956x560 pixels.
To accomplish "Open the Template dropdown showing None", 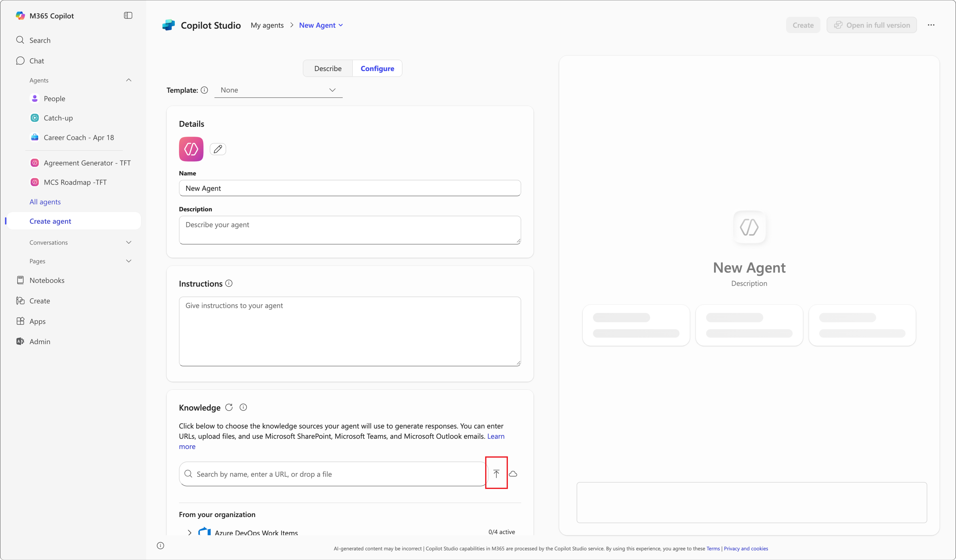I will (x=279, y=90).
